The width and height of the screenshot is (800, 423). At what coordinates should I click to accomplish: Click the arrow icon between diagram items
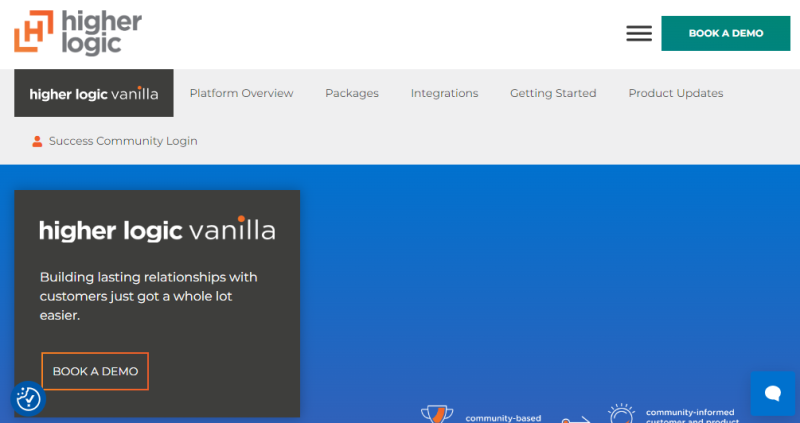click(577, 419)
